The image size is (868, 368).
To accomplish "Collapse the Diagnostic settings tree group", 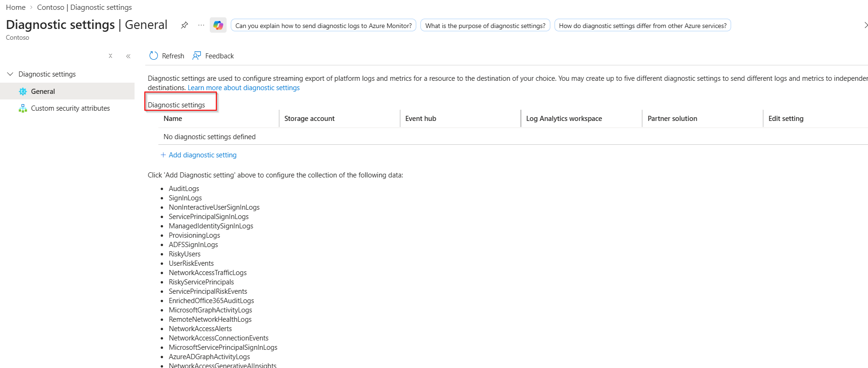I will [x=10, y=74].
